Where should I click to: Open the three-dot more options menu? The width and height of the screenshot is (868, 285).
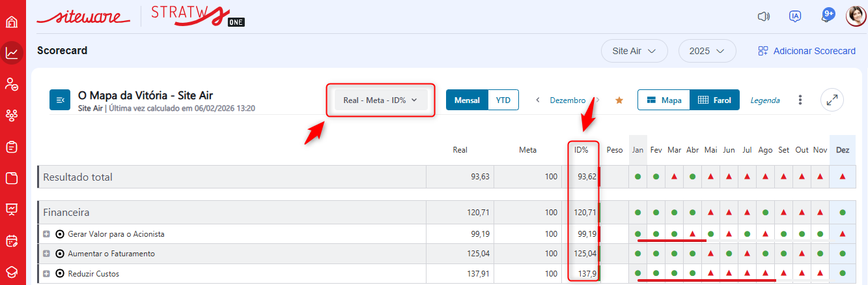[800, 100]
